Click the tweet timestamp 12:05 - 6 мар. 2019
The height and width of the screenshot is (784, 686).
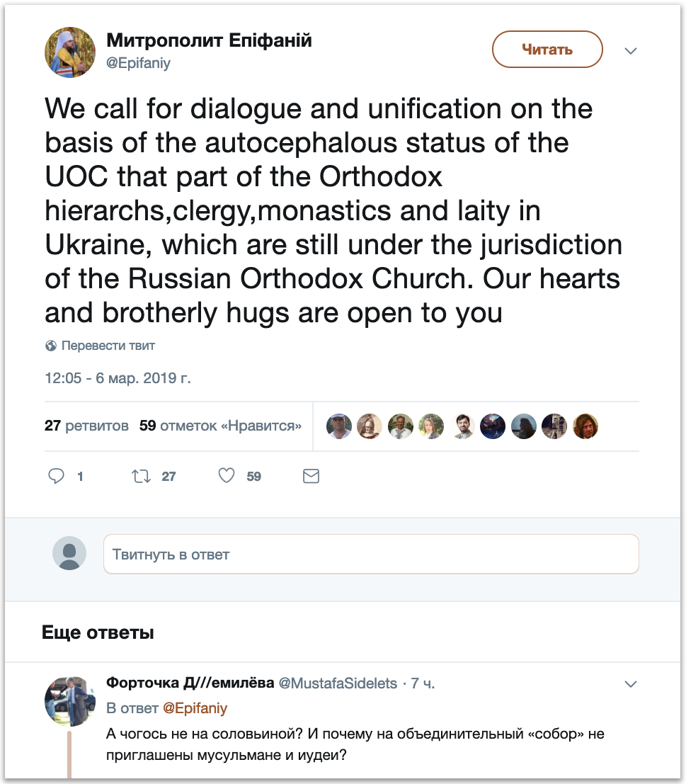tap(118, 378)
